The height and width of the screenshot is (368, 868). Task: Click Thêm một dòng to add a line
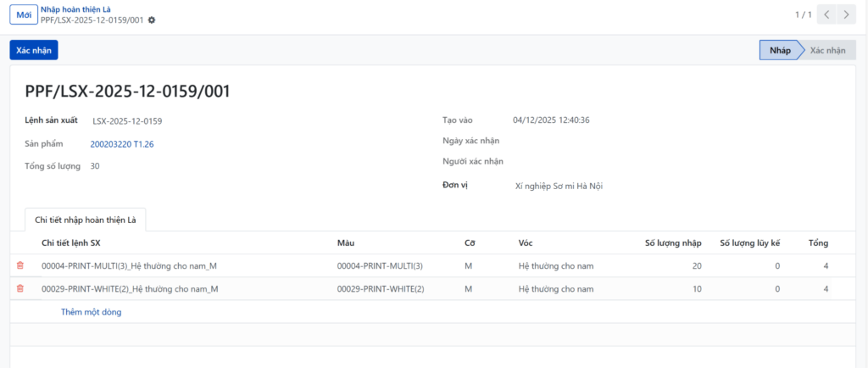point(91,312)
